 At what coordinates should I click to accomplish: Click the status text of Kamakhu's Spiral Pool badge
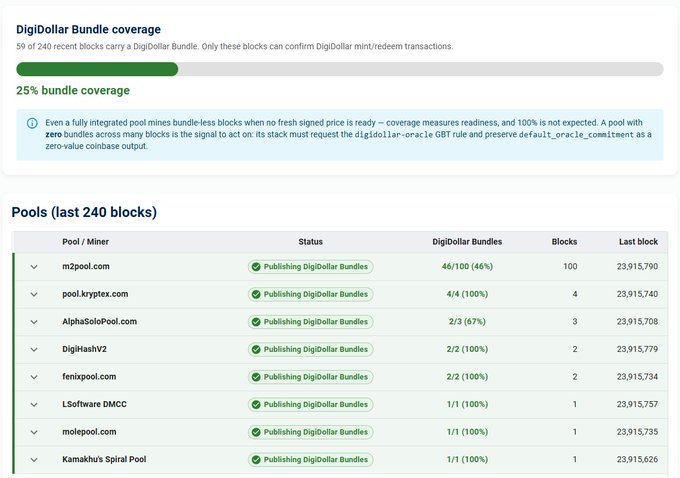(x=316, y=459)
